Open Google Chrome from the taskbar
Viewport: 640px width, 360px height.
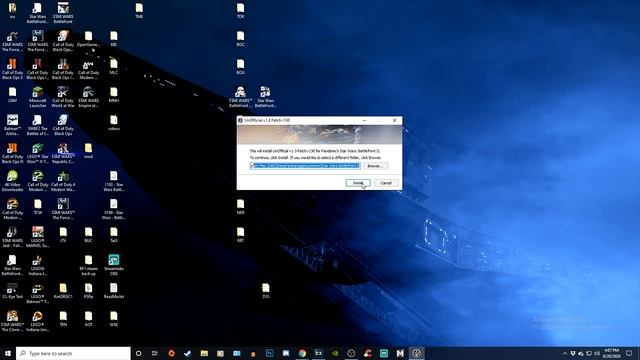click(302, 353)
